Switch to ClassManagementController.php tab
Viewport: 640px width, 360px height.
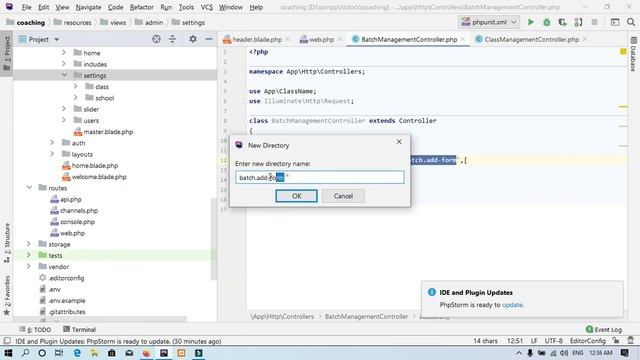531,39
